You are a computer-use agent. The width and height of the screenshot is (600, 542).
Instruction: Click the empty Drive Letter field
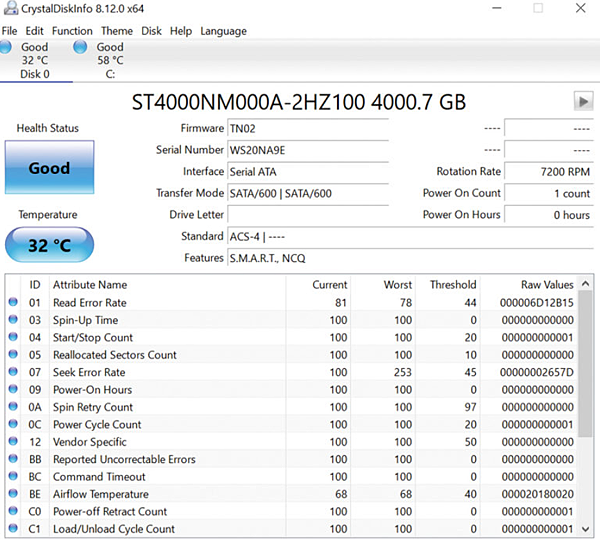308,215
